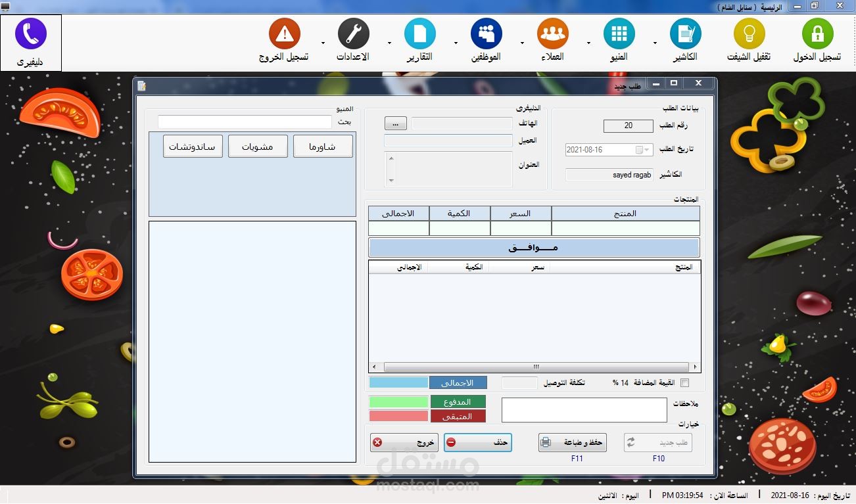
Task: Click the العميل customer field
Action: (x=448, y=141)
